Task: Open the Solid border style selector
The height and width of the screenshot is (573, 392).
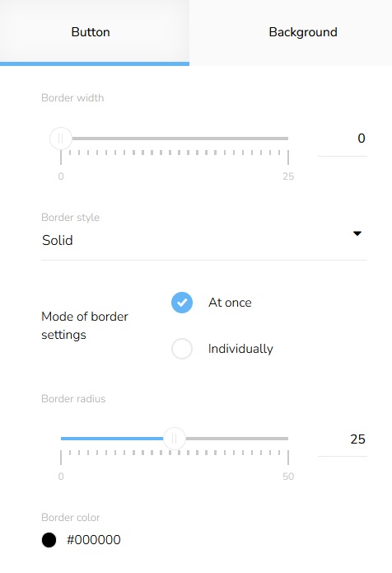Action: pos(203,241)
